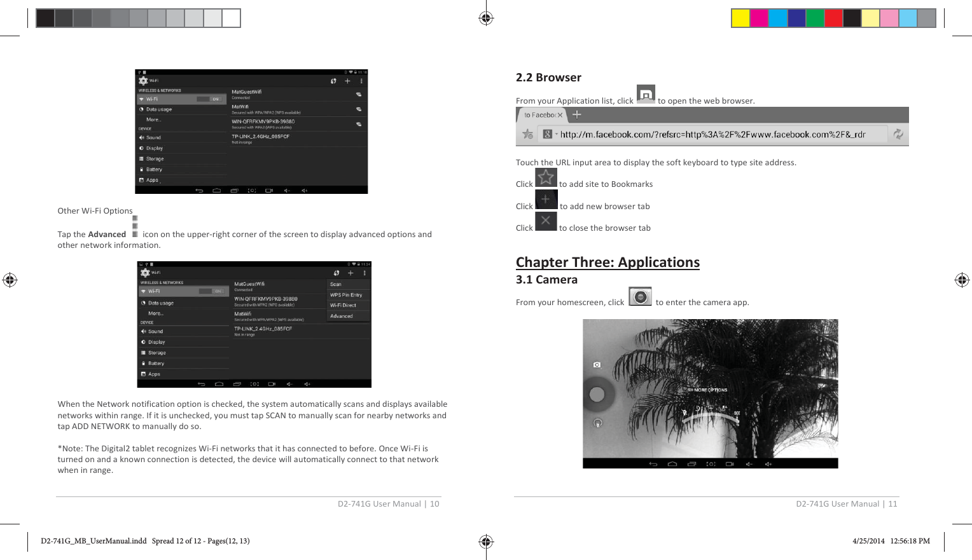This screenshot has height=560, width=972.
Task: Click the star icon for adding Bookmarks
Action: pyautogui.click(x=546, y=177)
